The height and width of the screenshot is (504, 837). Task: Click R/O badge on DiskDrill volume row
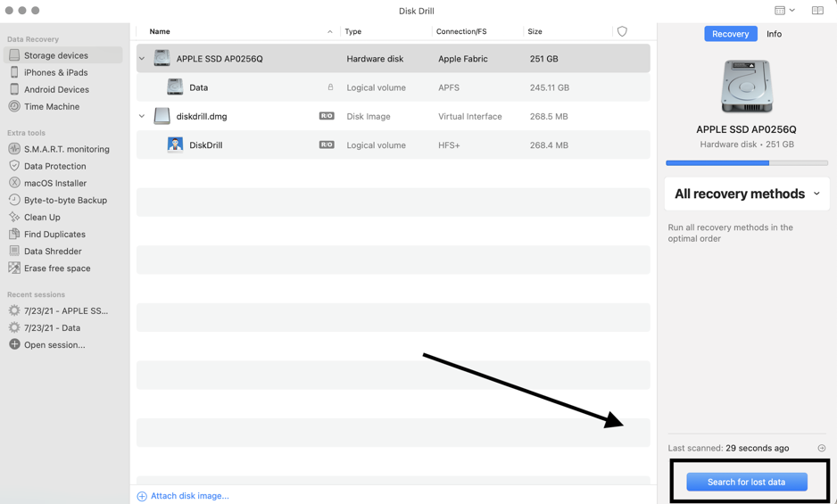click(327, 145)
